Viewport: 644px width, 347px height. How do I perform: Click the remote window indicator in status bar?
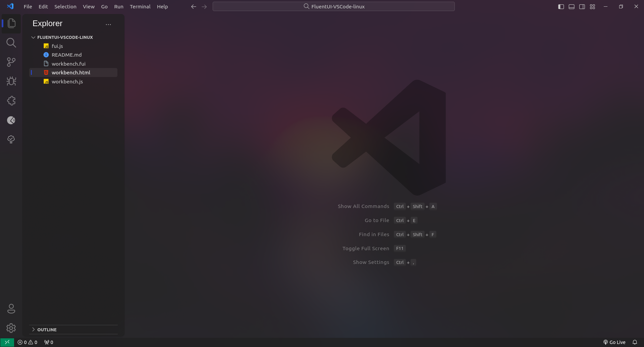click(7, 342)
